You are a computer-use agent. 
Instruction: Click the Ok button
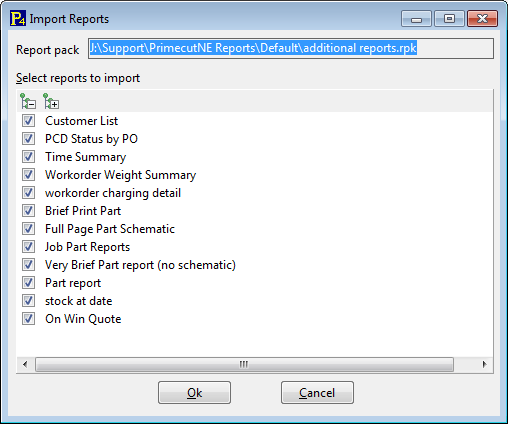(x=194, y=393)
